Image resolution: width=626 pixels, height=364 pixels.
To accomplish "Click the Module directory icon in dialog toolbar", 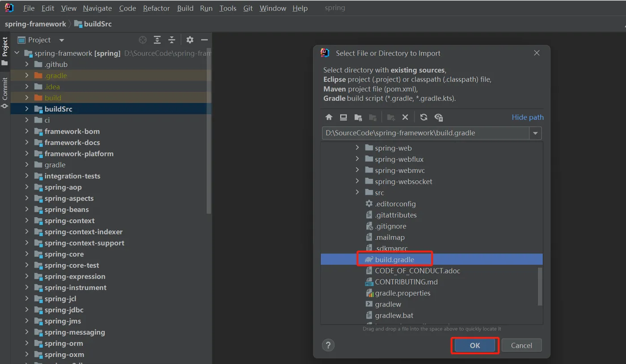I will coord(372,117).
